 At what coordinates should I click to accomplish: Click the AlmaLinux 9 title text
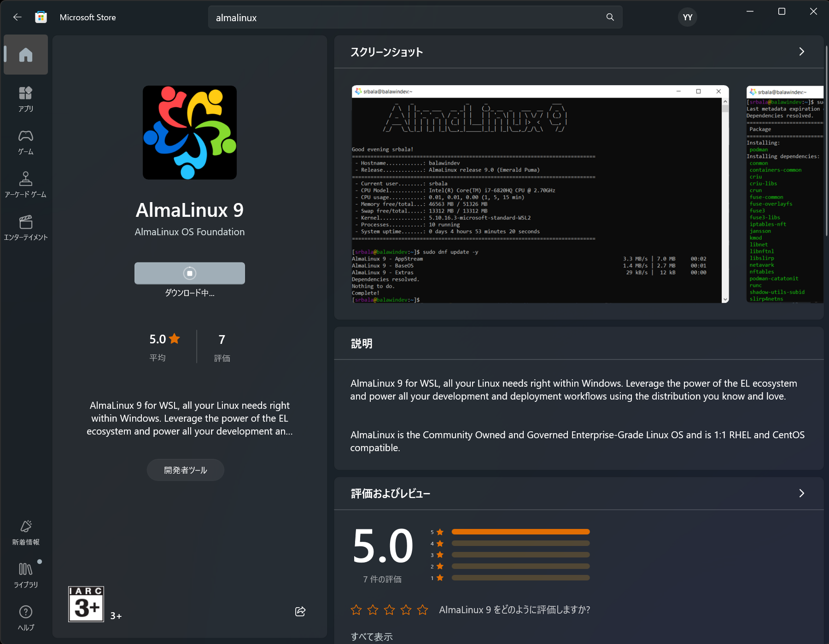click(x=190, y=210)
